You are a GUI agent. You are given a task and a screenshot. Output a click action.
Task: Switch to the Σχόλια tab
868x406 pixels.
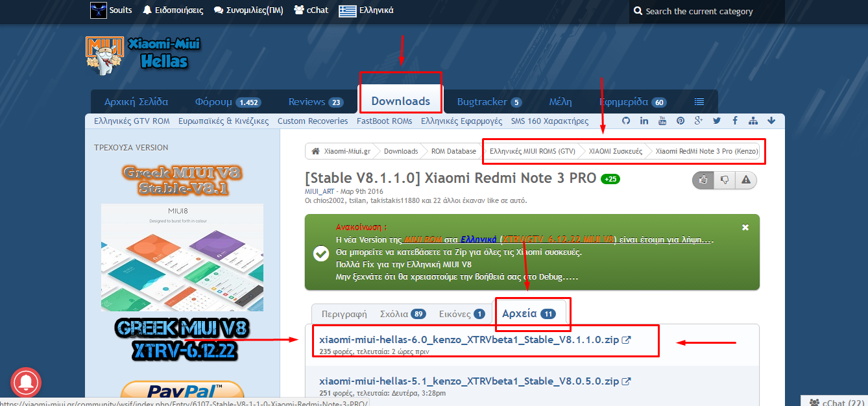(x=403, y=314)
